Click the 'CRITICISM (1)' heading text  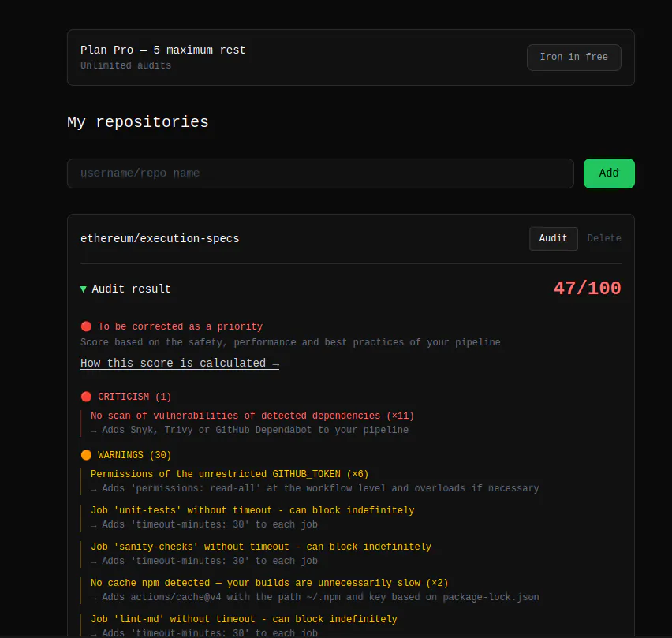tap(134, 397)
